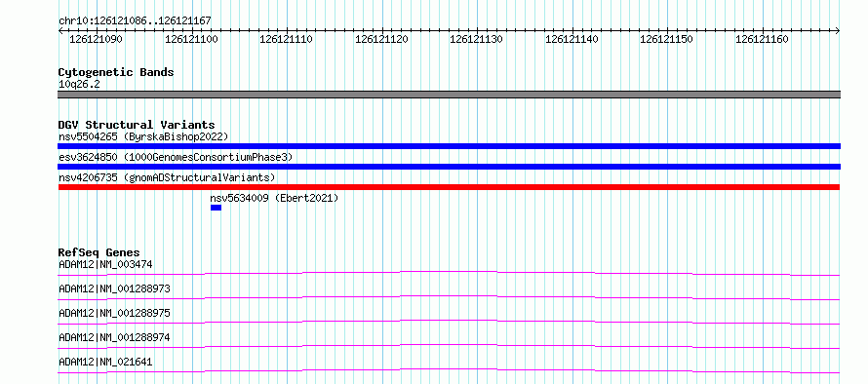Screen dimensions: 868x384
Task: Open transcript ADAM12|NM_001288973 label
Action: (x=114, y=288)
